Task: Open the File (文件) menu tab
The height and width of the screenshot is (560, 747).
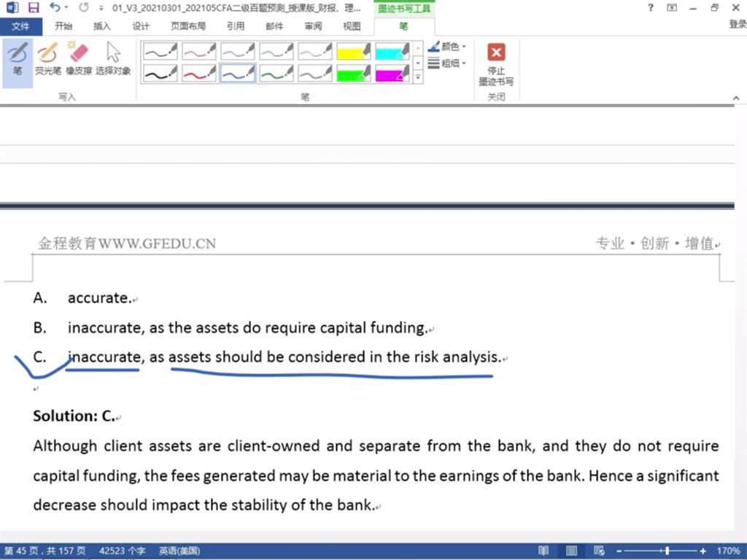Action: (21, 26)
